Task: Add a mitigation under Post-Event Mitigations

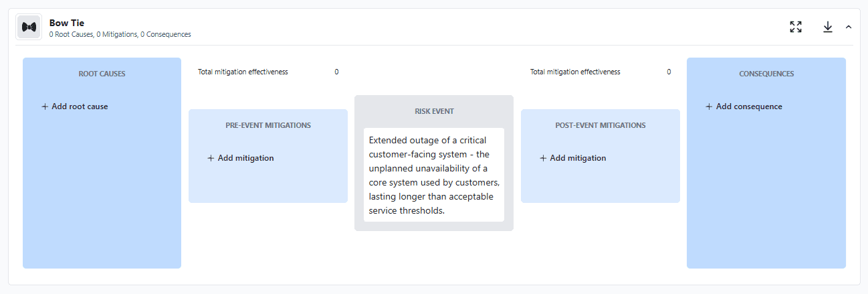Action: point(573,158)
